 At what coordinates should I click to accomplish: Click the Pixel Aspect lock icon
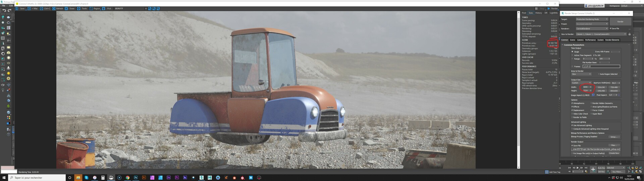click(619, 95)
